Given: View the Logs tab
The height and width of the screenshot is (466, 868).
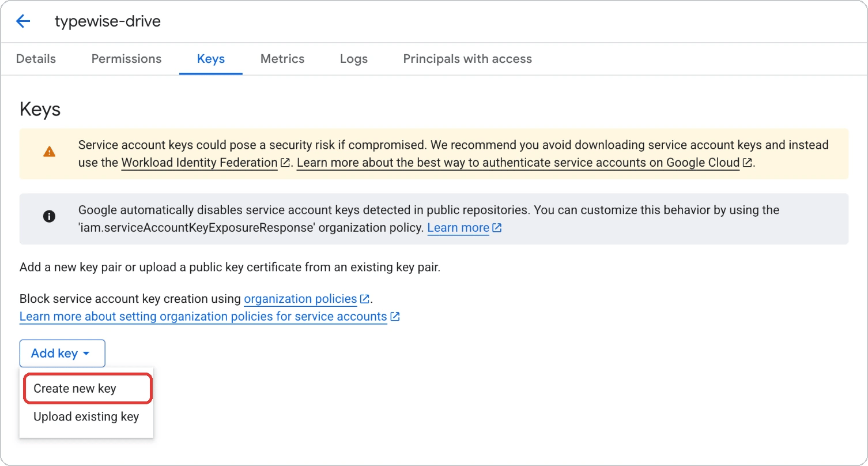Looking at the screenshot, I should coord(354,59).
